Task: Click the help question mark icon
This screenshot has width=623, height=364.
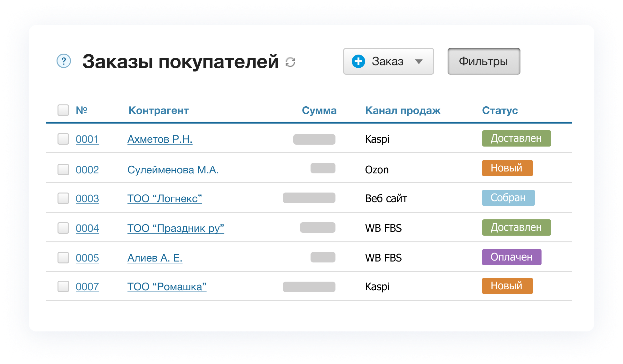Action: (64, 61)
